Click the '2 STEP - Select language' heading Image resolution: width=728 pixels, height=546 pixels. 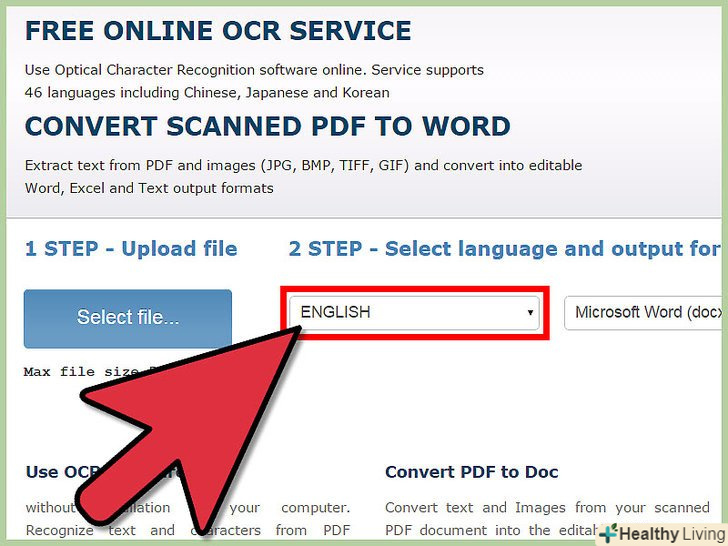tap(505, 249)
